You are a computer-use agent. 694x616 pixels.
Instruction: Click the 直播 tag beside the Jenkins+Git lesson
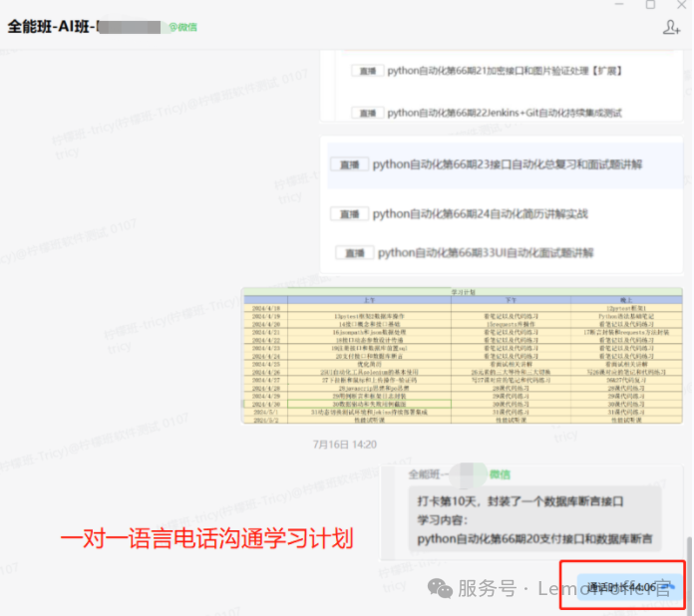tap(366, 114)
